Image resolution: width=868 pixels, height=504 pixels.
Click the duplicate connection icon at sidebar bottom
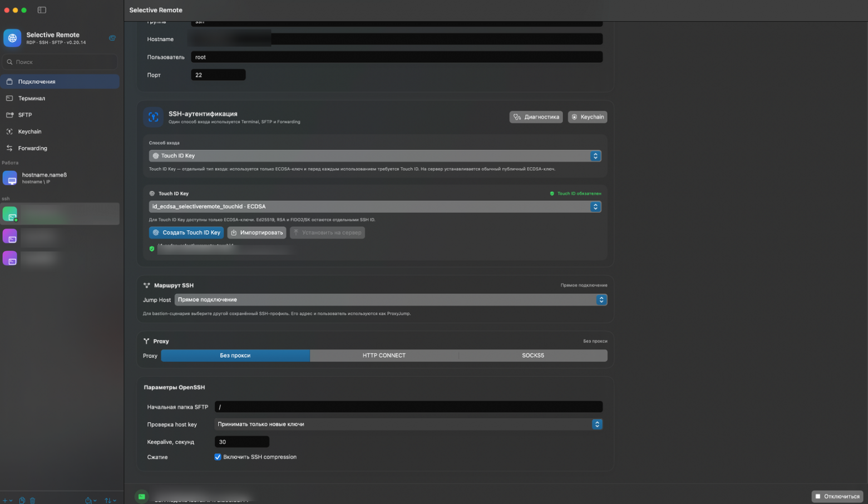pyautogui.click(x=22, y=500)
